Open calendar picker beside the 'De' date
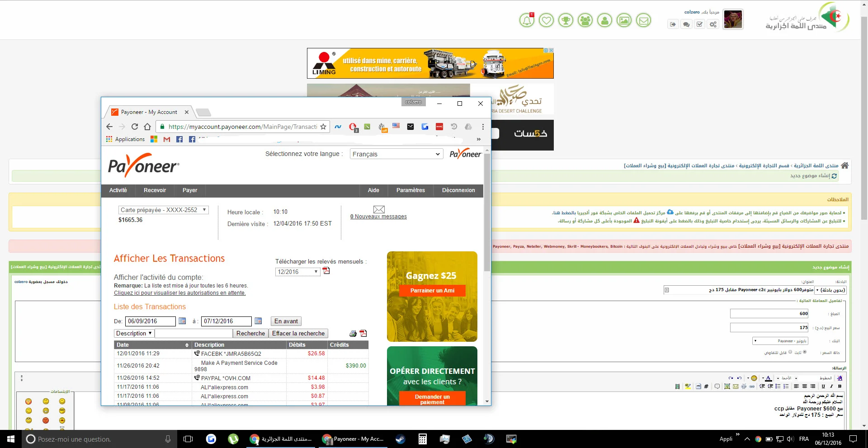Viewport: 868px width, 448px height. (x=182, y=321)
